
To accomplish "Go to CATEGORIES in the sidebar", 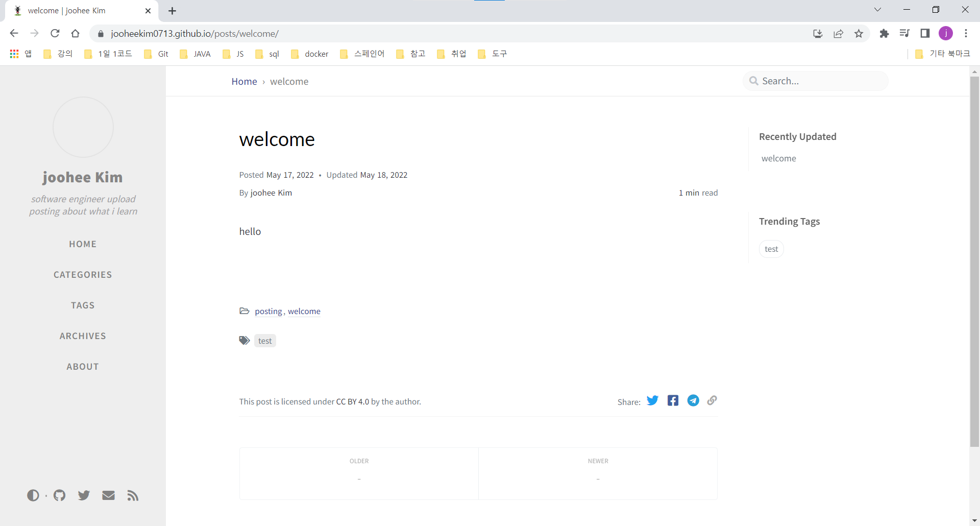I will tap(83, 275).
